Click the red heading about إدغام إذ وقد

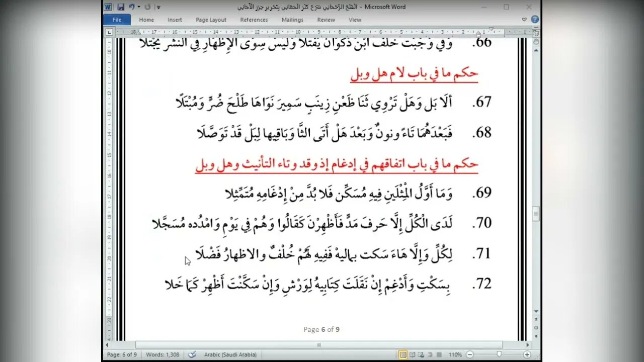pos(337,164)
